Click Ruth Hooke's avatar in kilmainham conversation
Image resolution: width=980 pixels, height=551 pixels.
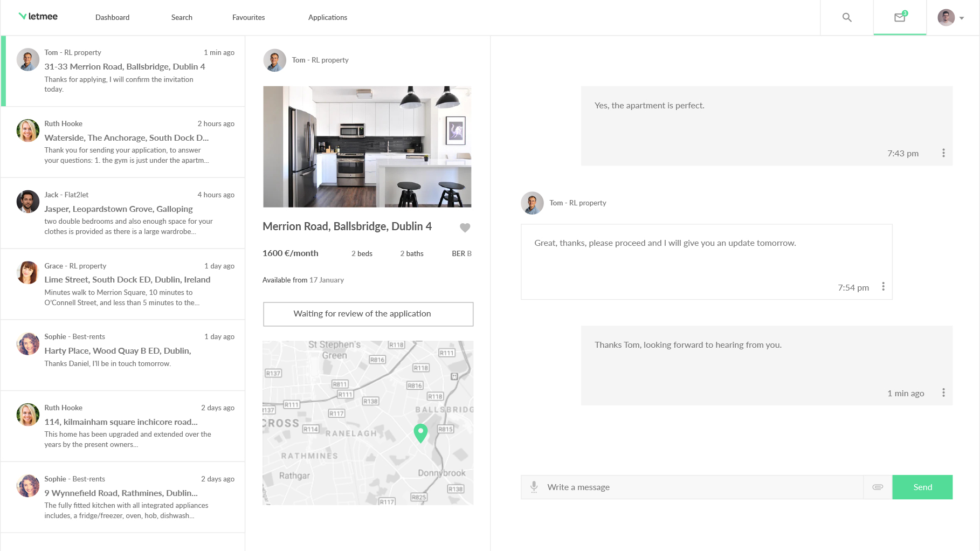coord(28,415)
